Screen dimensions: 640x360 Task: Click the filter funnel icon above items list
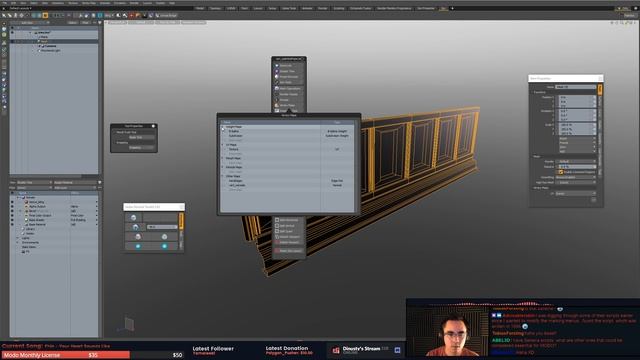[100, 22]
